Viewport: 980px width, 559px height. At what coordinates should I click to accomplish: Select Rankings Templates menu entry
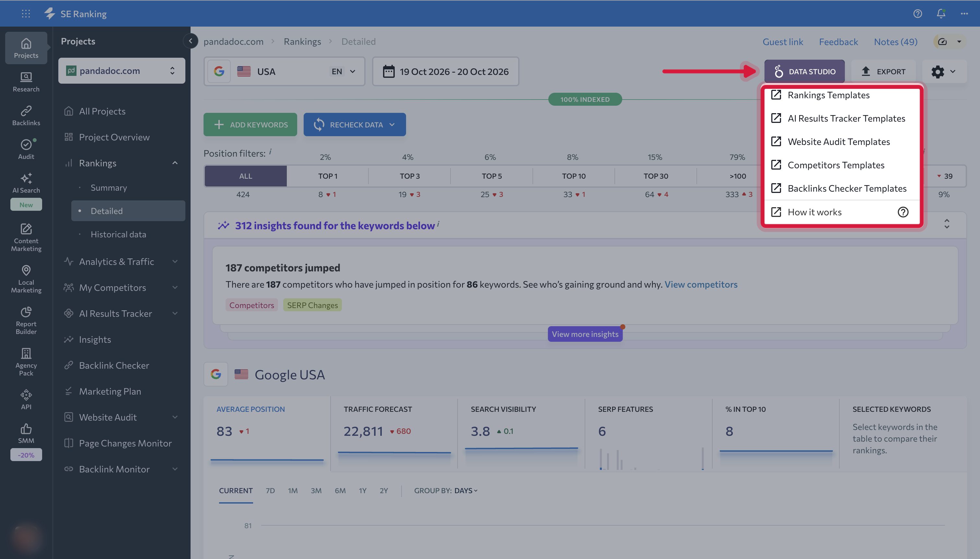(x=842, y=95)
